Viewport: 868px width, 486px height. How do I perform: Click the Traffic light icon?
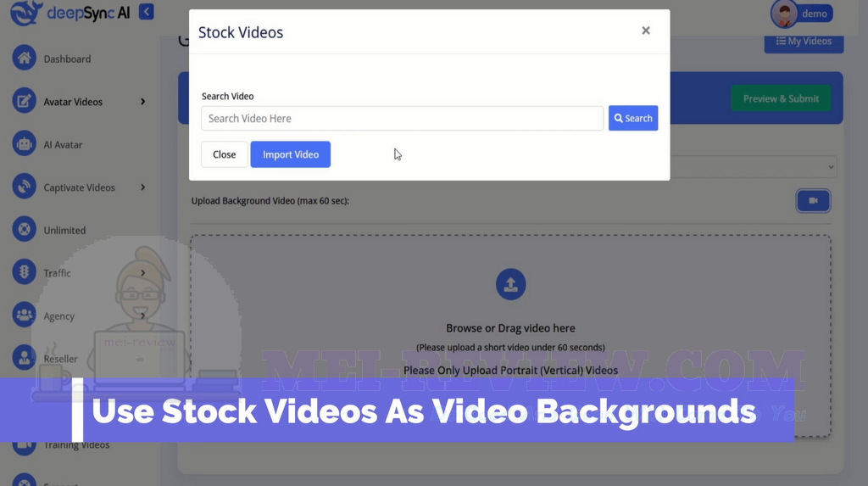click(x=24, y=272)
